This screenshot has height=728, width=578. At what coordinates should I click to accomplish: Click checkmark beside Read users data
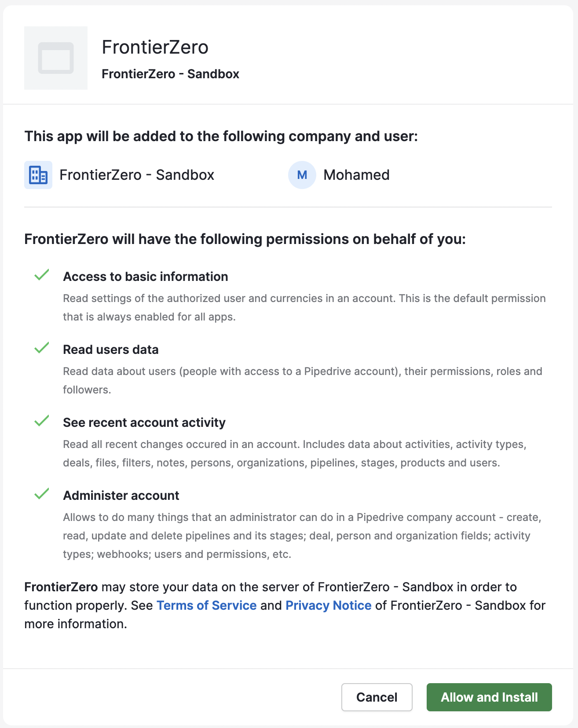pos(42,348)
